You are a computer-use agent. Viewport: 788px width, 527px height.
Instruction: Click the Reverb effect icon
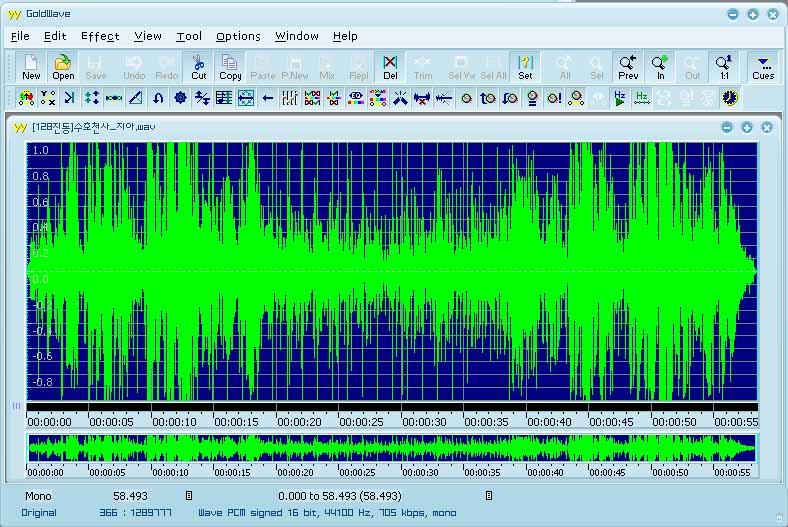pyautogui.click(x=246, y=98)
